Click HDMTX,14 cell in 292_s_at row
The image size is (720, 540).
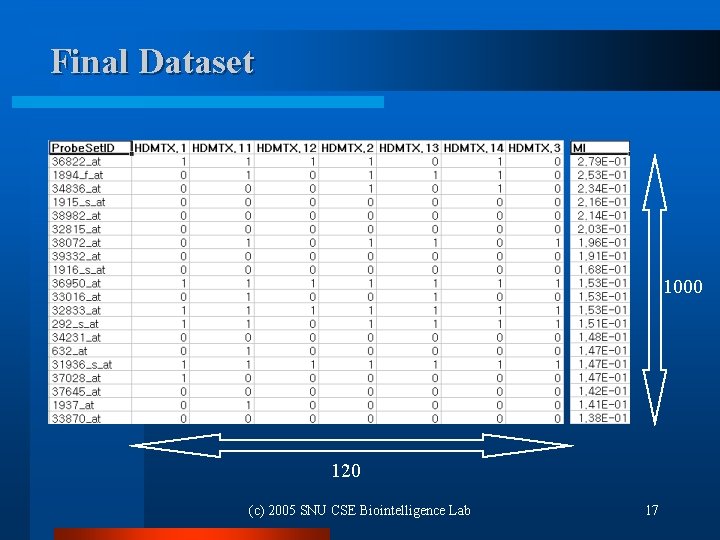click(474, 324)
